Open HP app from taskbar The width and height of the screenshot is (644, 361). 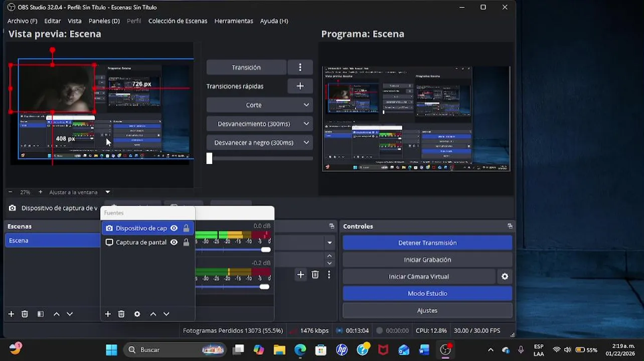342,350
